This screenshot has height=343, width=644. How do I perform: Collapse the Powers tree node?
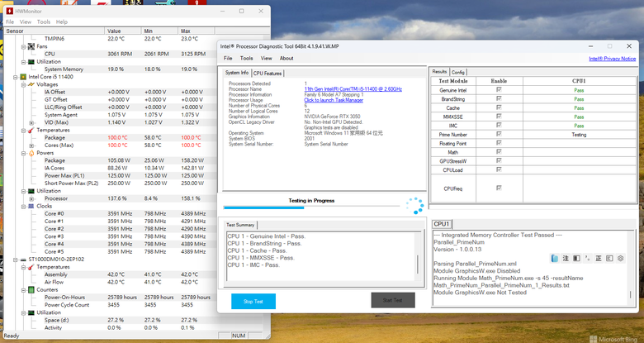pos(23,153)
